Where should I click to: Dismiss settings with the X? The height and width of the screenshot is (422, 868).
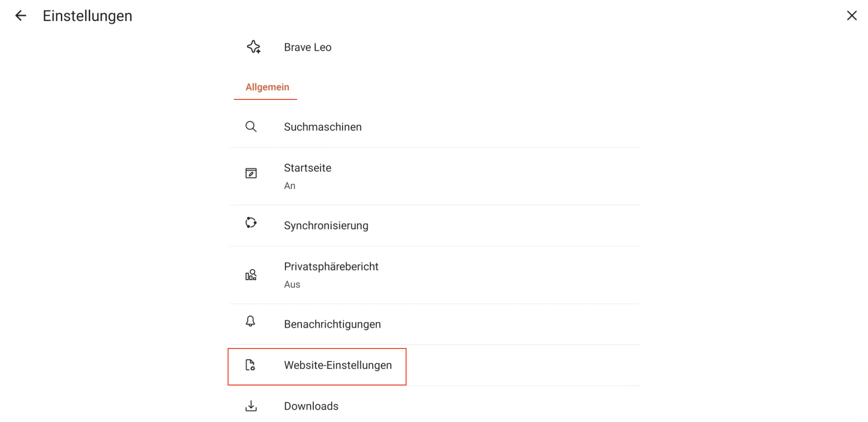tap(852, 16)
